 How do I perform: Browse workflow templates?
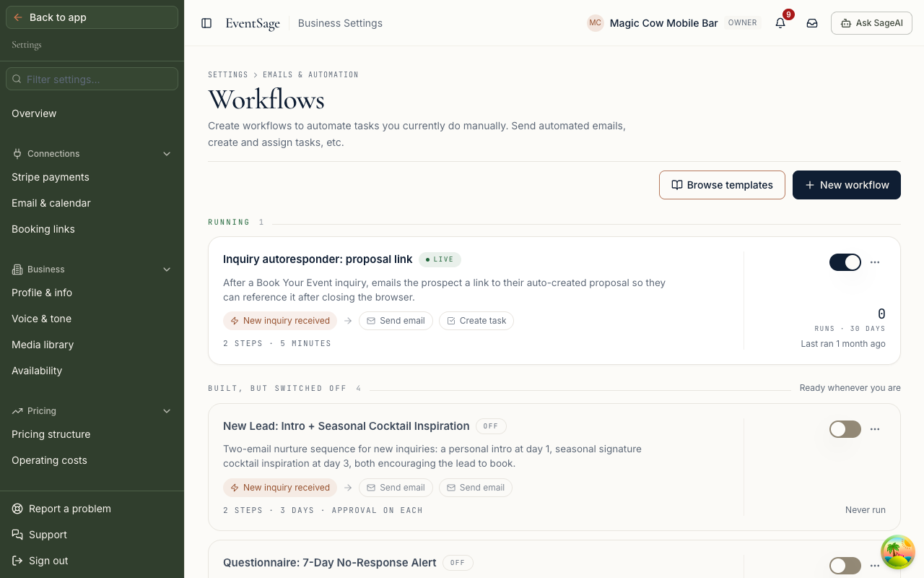722,185
